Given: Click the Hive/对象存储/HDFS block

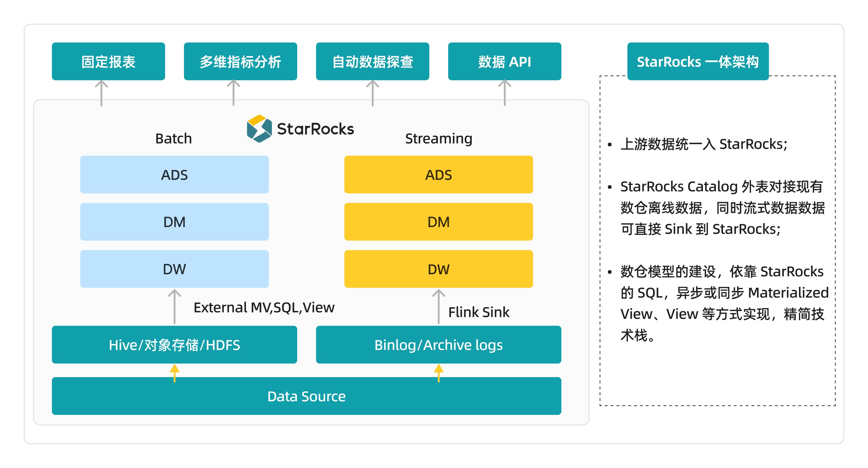Looking at the screenshot, I should [174, 344].
